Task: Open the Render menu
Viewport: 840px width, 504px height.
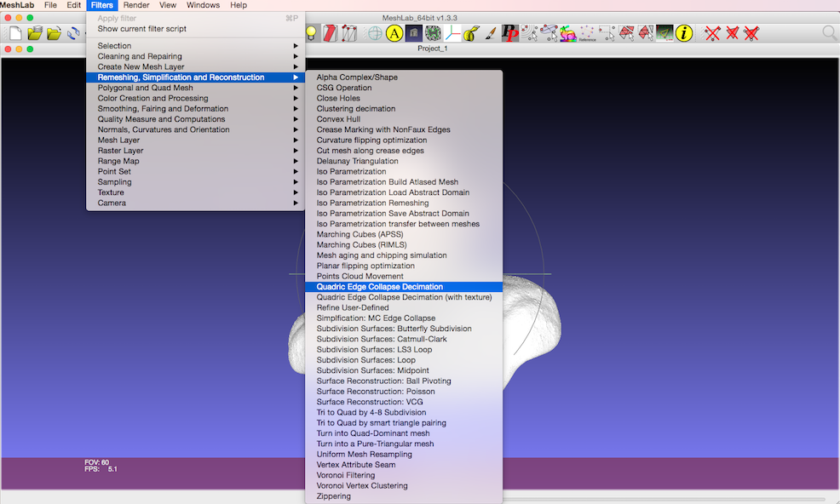Action: (136, 5)
